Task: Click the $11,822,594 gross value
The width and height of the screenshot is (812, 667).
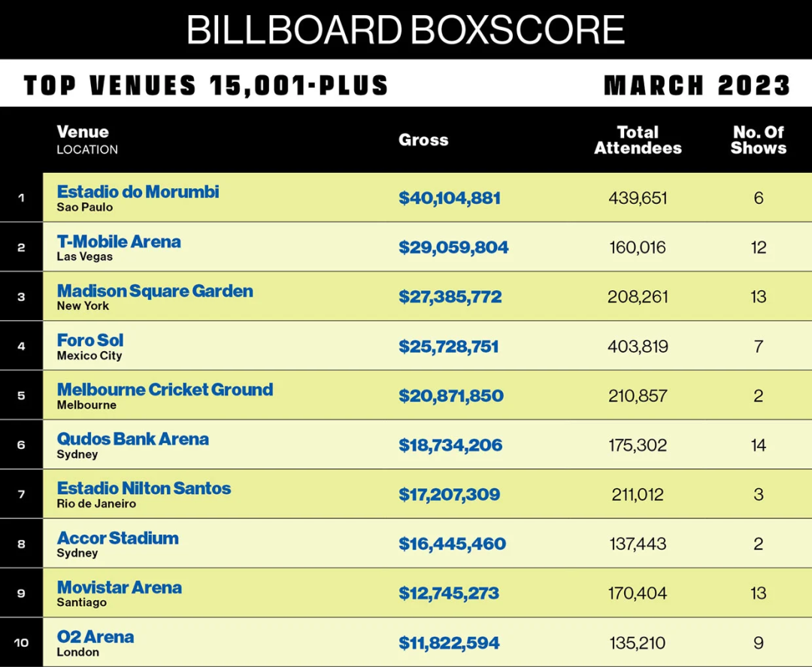Action: click(449, 643)
